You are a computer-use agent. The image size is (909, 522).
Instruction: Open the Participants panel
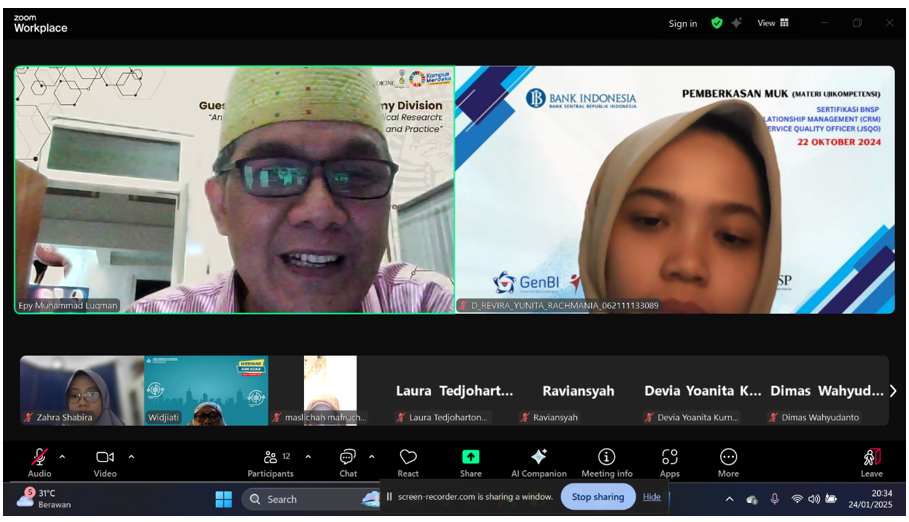[x=271, y=463]
